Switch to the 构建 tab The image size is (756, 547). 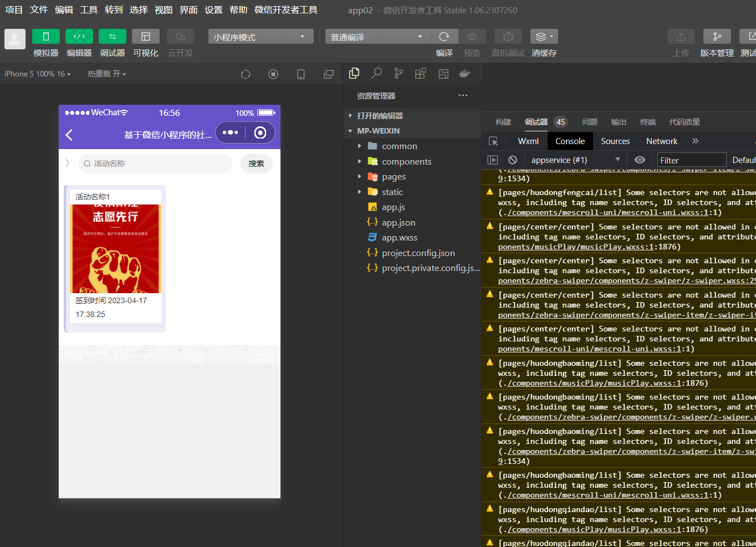[503, 122]
